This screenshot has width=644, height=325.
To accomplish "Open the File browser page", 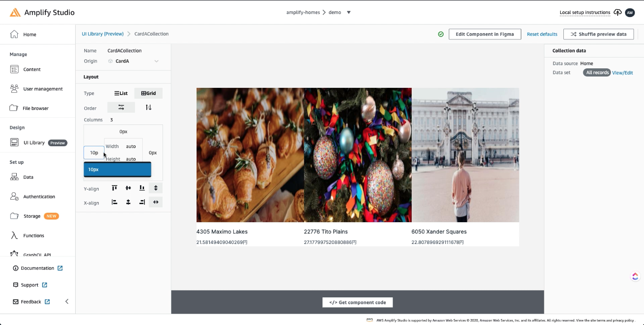I will (35, 108).
